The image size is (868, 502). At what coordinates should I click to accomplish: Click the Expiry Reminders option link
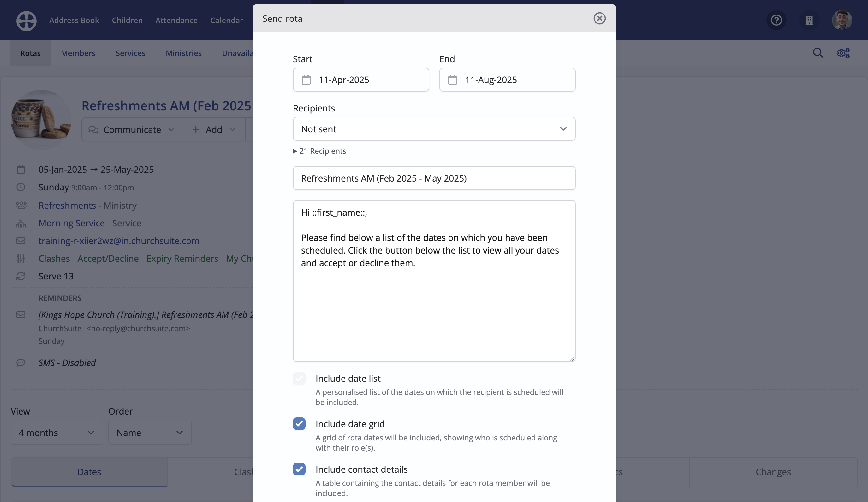point(182,258)
